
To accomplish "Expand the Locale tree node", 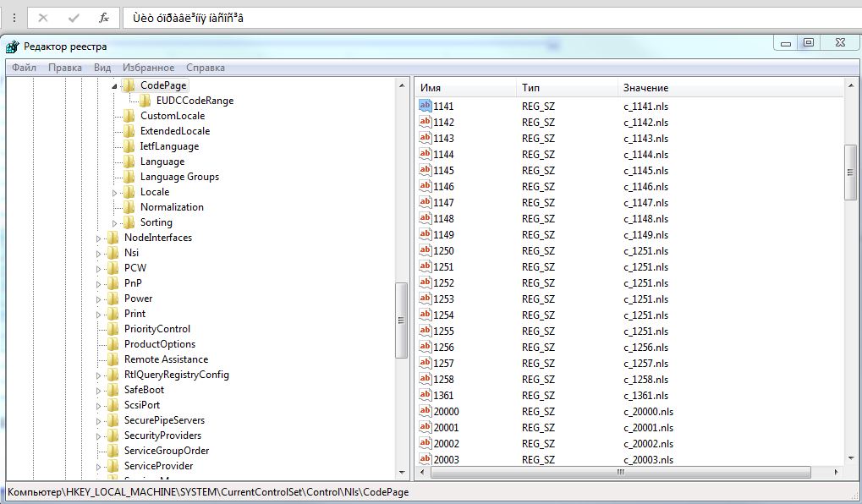I will pos(115,193).
